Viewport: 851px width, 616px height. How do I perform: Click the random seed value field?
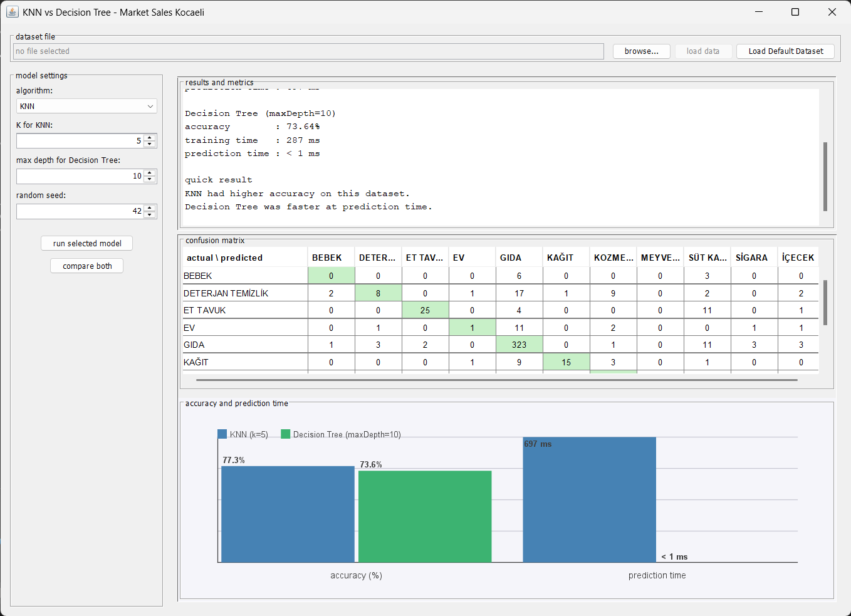80,211
